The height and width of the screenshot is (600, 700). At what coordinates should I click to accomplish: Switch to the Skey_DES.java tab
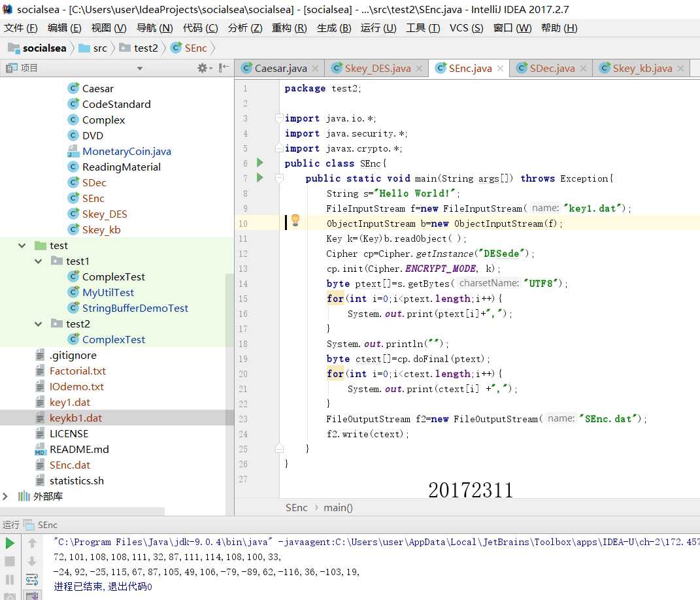click(378, 69)
